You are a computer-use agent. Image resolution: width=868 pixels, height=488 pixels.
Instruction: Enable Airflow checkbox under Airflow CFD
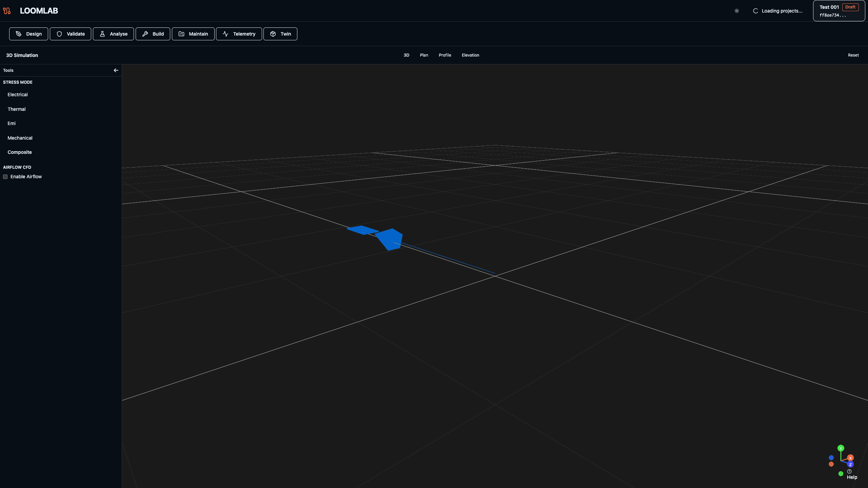point(5,177)
